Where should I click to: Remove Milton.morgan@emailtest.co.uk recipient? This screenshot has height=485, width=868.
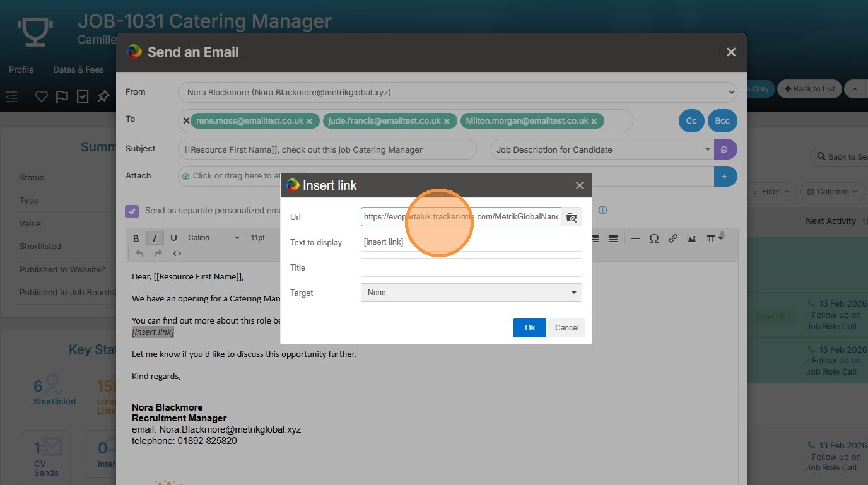[595, 121]
